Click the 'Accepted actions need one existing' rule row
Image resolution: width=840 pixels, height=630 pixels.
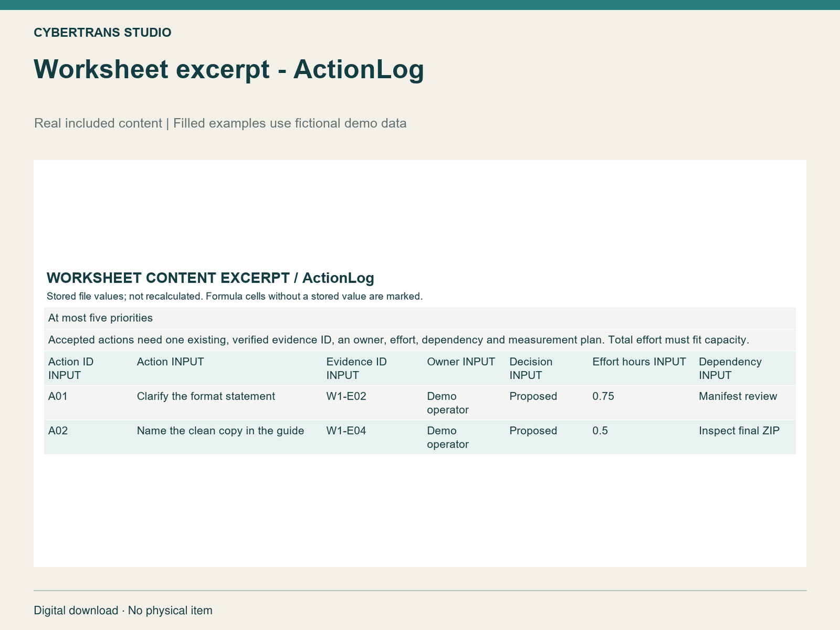coord(420,340)
